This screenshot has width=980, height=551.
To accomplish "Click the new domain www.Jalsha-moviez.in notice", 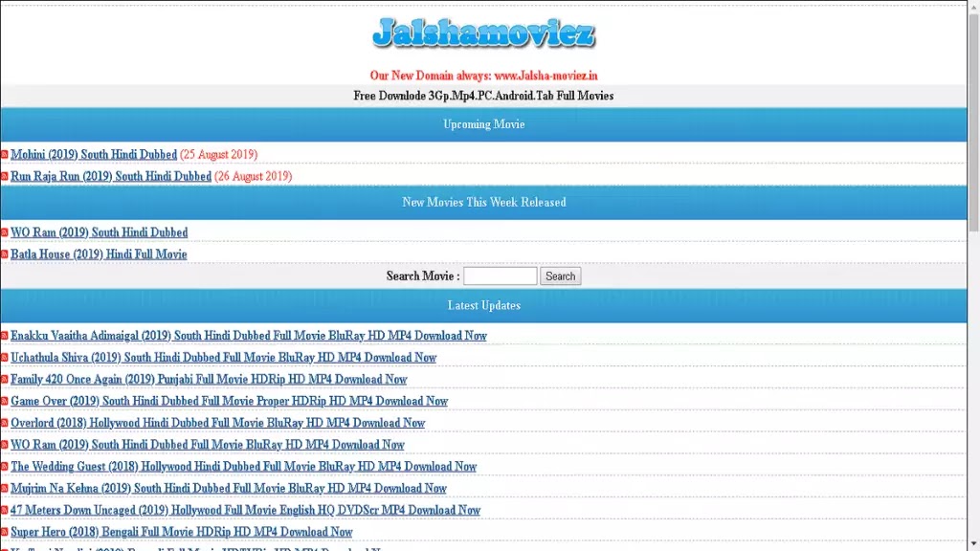I will pyautogui.click(x=483, y=76).
